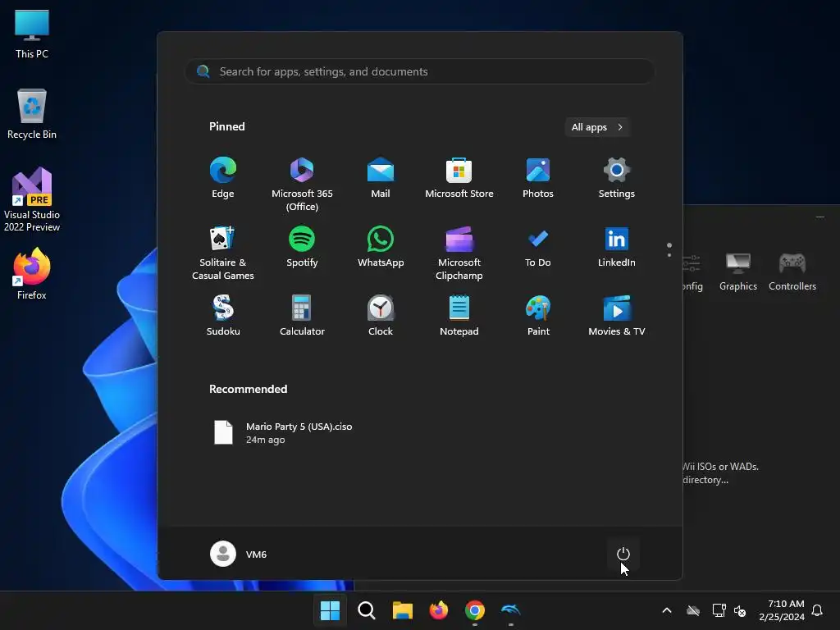
Task: Show hidden system tray icons
Action: pos(667,610)
